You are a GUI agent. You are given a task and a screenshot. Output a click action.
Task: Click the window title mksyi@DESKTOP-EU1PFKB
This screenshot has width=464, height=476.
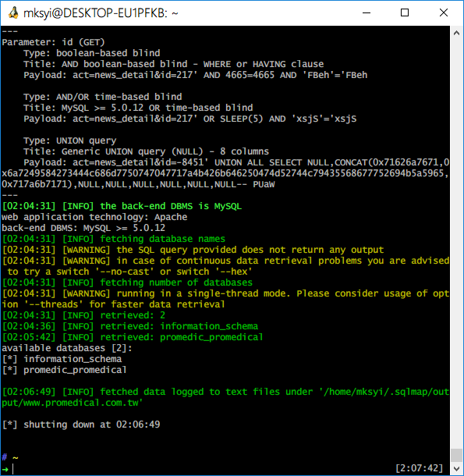coord(101,13)
